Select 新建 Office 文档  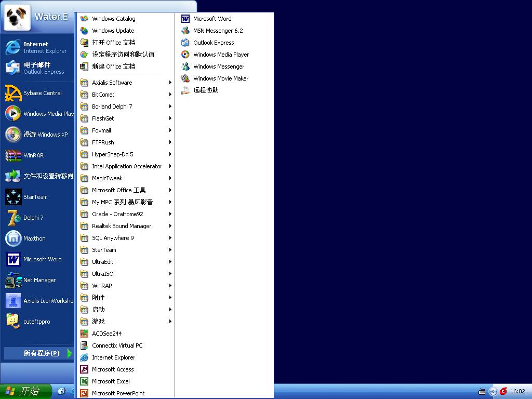pyautogui.click(x=126, y=66)
